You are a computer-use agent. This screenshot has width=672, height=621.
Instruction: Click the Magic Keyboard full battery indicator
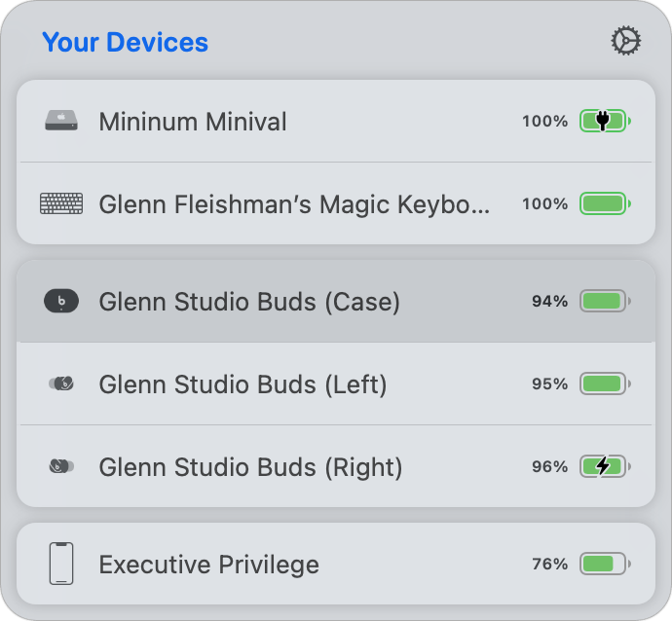tap(605, 203)
